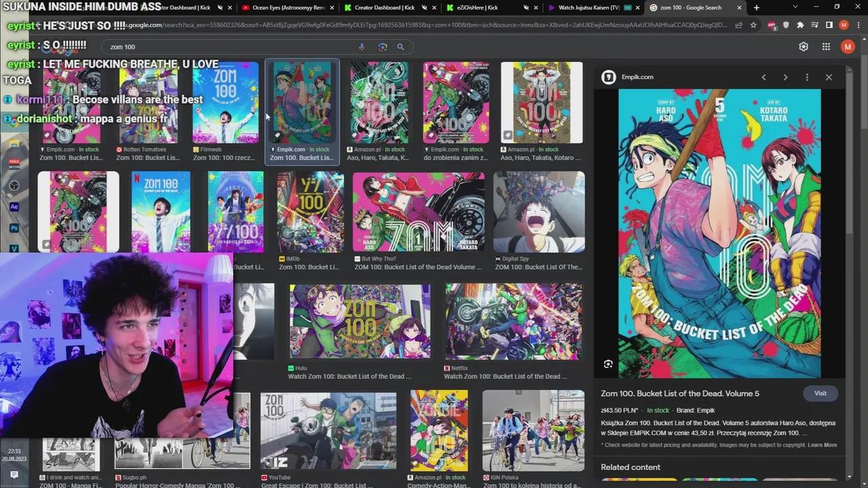The height and width of the screenshot is (488, 868).
Task: Click the next-result arrow in the preview panel
Action: (x=785, y=77)
